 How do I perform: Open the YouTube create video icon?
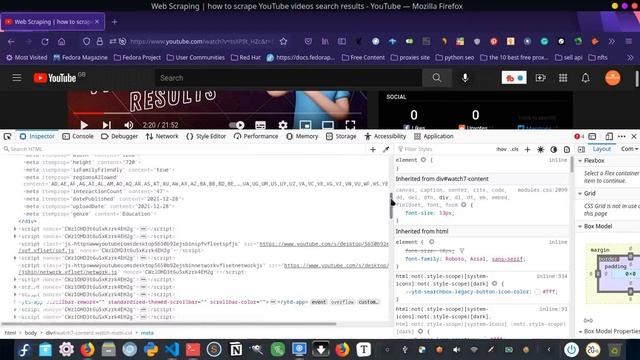click(x=540, y=78)
